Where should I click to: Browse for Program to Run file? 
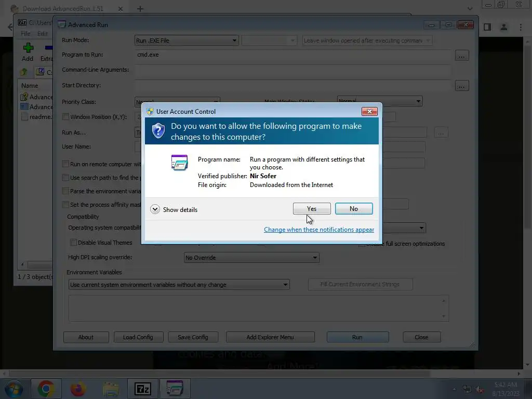[x=461, y=56]
